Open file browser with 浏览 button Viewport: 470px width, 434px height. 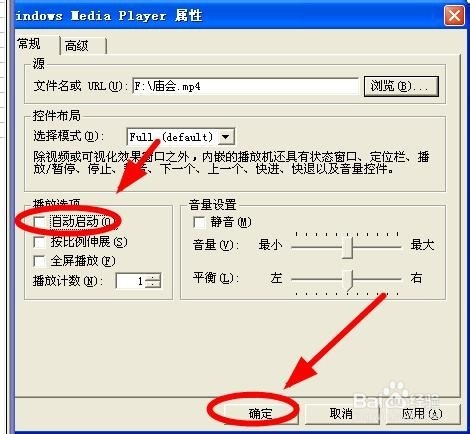click(401, 86)
